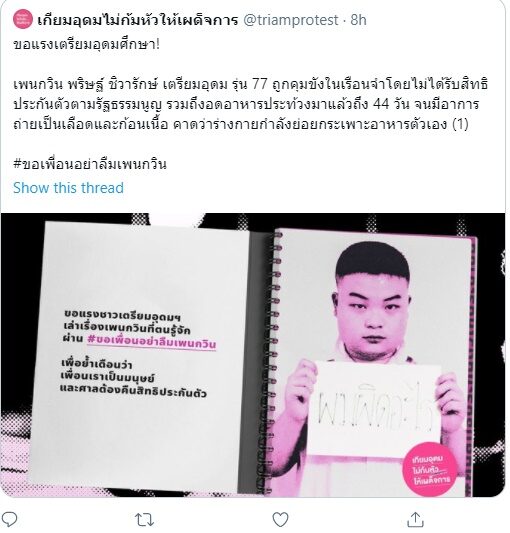The image size is (510, 533).
Task: Click the first line ขอแรงเตรียมอุดมศึกษา! of tweet
Action: (86, 44)
